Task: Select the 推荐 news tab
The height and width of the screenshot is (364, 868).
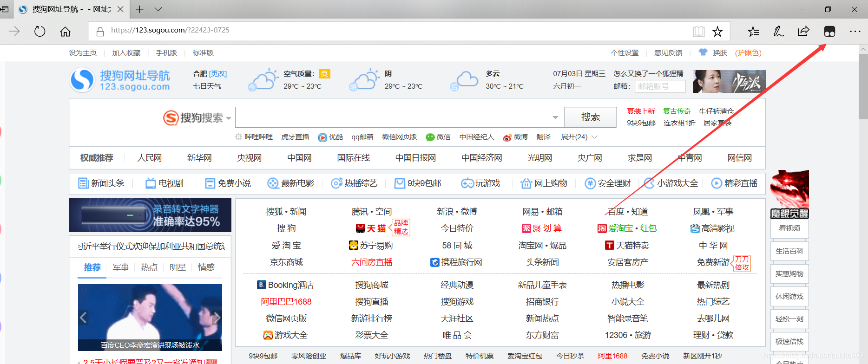Action: [x=92, y=267]
